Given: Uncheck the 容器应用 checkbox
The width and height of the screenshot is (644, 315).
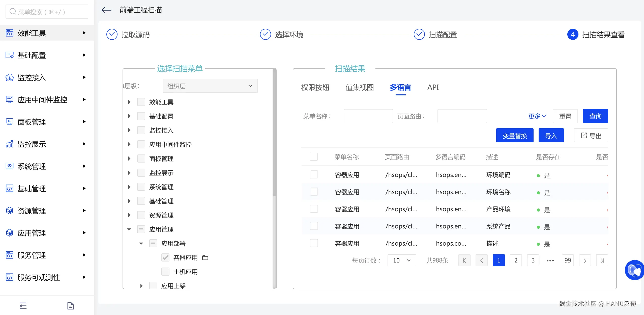Looking at the screenshot, I should pos(165,257).
